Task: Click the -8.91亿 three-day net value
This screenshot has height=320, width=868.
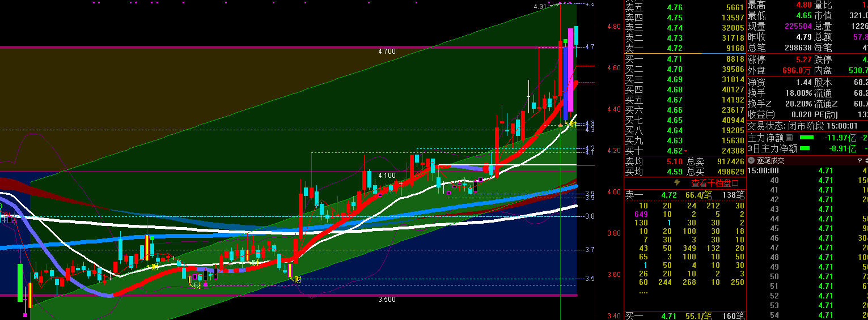Action: (842, 149)
